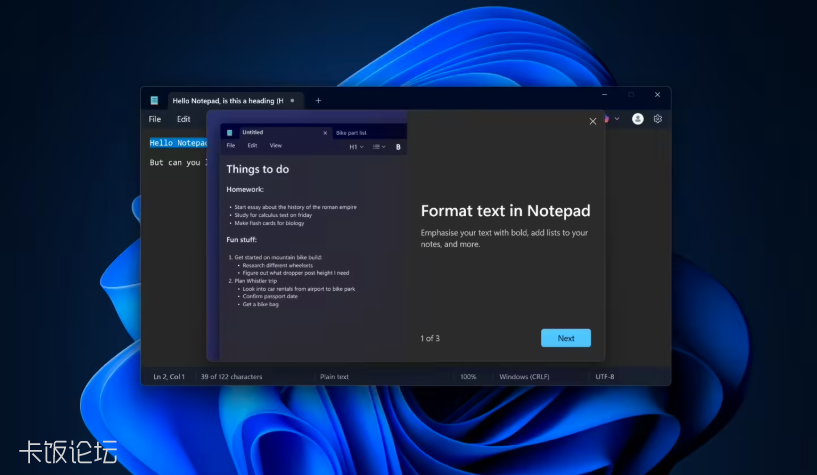
Task: Close the Format text dialog
Action: click(x=592, y=121)
